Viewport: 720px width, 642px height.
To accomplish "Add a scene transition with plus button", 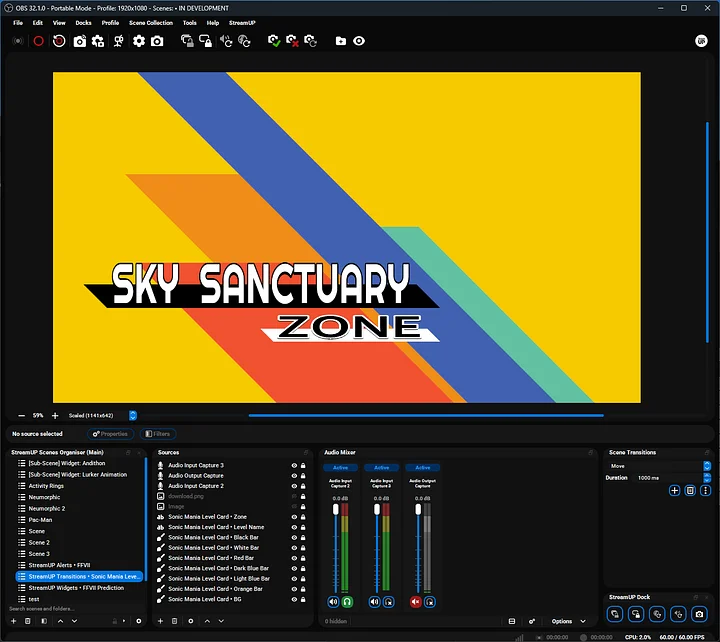I will (674, 490).
